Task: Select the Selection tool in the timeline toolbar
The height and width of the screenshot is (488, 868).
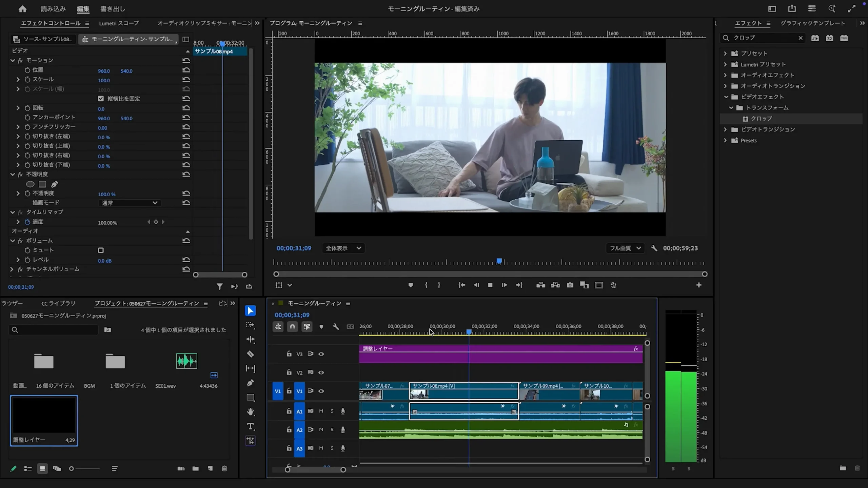Action: (x=250, y=310)
